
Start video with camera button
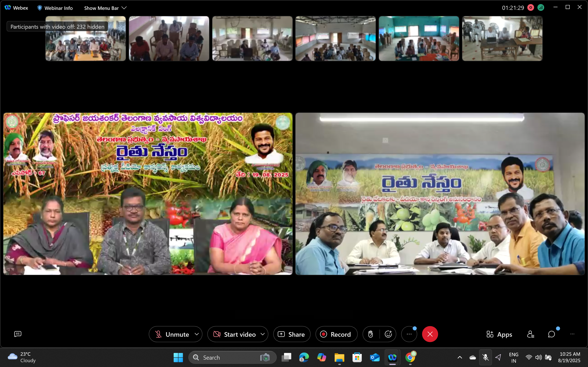coord(235,334)
